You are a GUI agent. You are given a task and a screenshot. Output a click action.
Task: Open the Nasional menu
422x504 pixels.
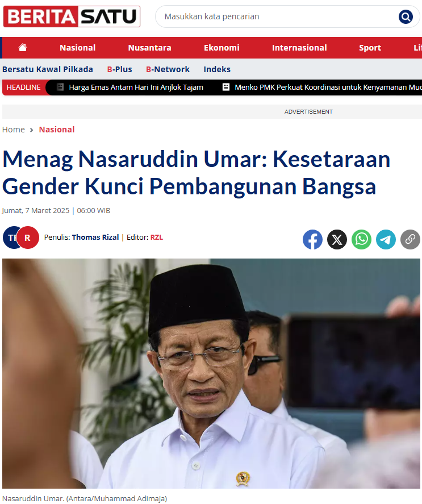(77, 48)
